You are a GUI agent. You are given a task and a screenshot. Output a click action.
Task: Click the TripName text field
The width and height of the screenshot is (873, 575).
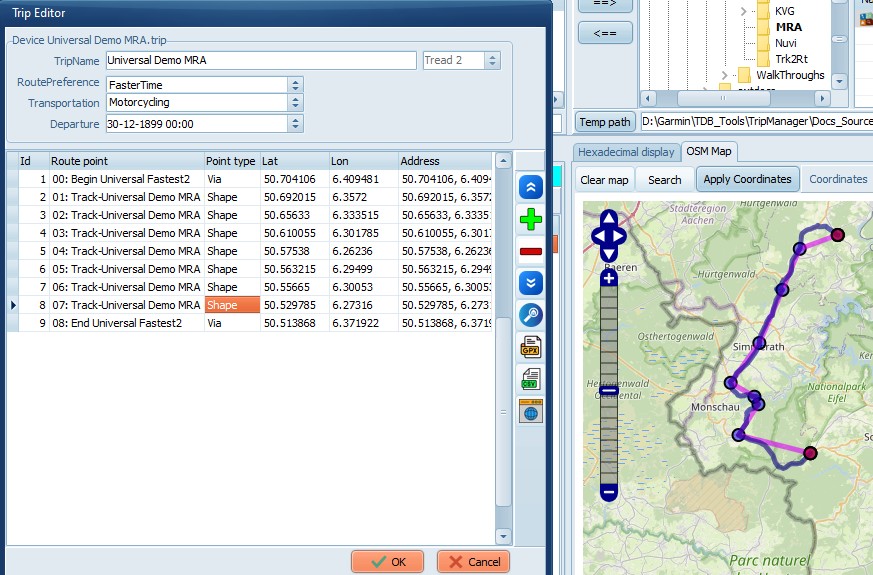[x=260, y=61]
